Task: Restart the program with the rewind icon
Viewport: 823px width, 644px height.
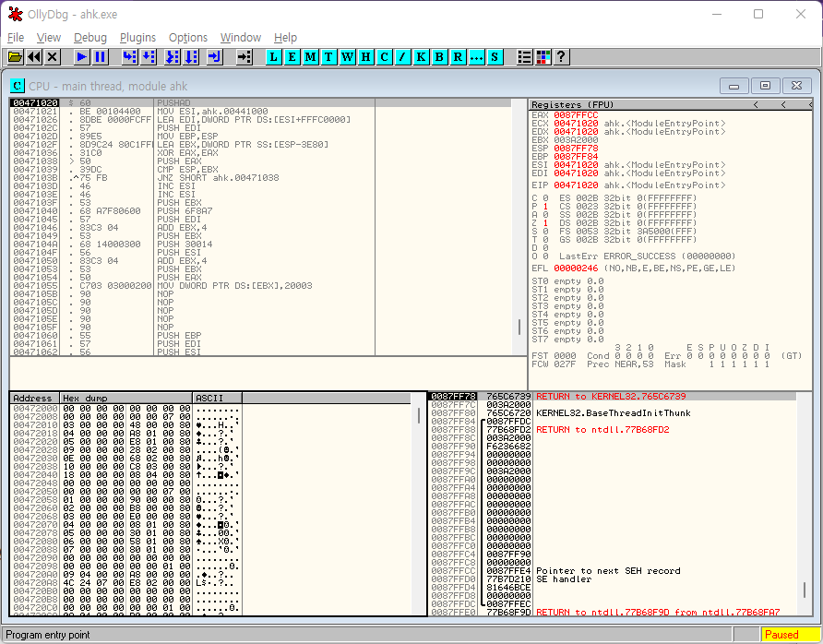Action: (34, 56)
